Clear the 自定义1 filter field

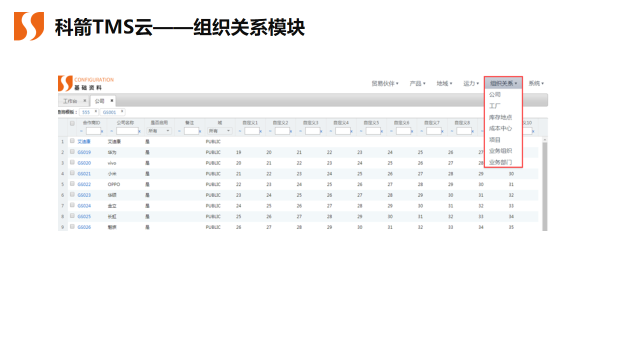pyautogui.click(x=261, y=131)
